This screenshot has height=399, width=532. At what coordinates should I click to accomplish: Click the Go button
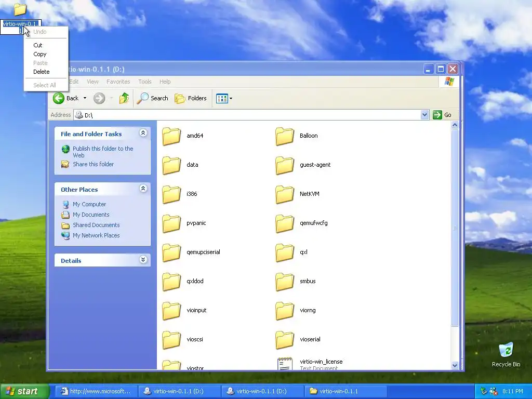click(x=442, y=115)
